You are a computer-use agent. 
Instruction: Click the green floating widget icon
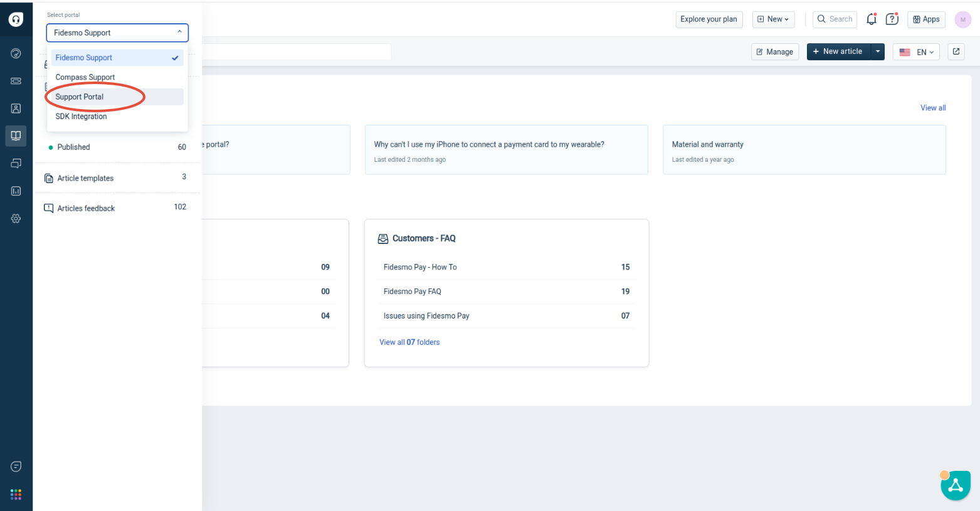point(956,485)
